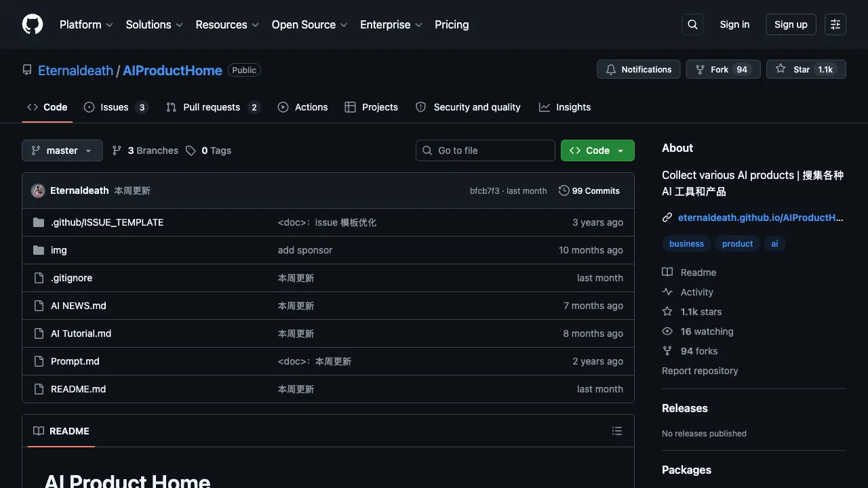Open the Pricing page

[452, 24]
